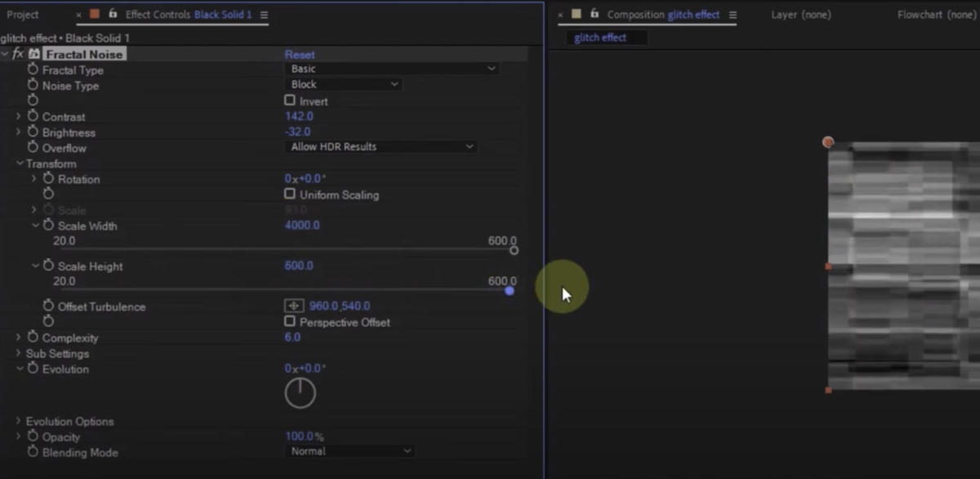Click the layer's top-left corner handle in viewer
980x479 pixels.
click(x=828, y=142)
